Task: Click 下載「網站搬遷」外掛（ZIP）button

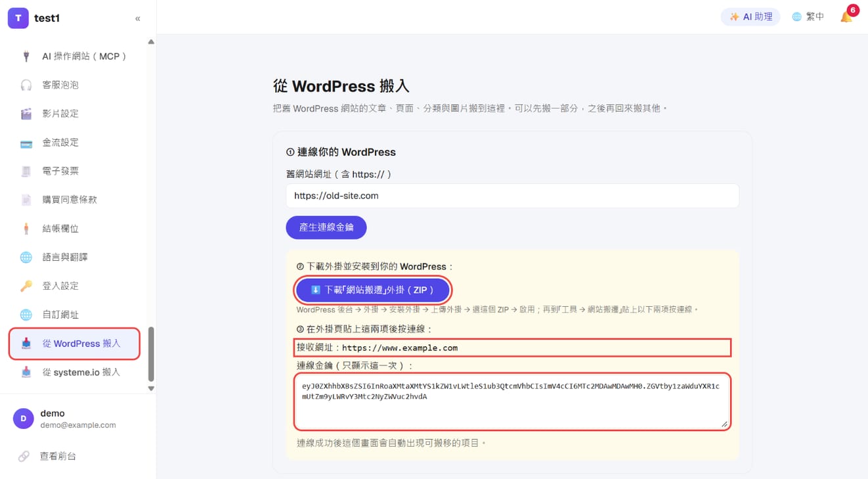Action: tap(373, 290)
